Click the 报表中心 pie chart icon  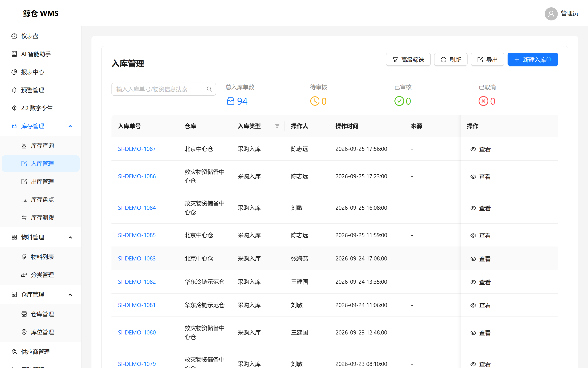[14, 72]
